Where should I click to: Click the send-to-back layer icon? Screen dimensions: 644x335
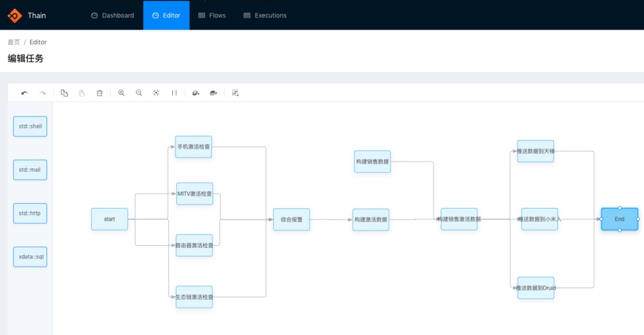point(196,93)
